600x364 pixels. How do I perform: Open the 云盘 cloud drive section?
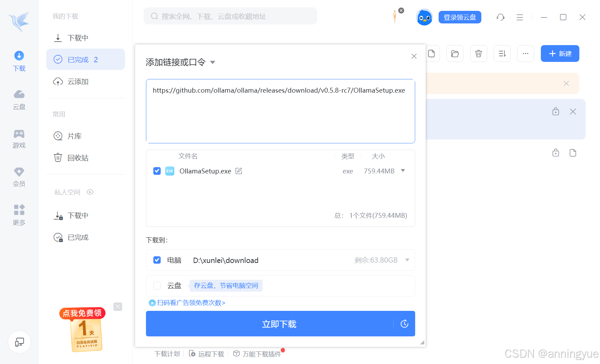[x=19, y=100]
